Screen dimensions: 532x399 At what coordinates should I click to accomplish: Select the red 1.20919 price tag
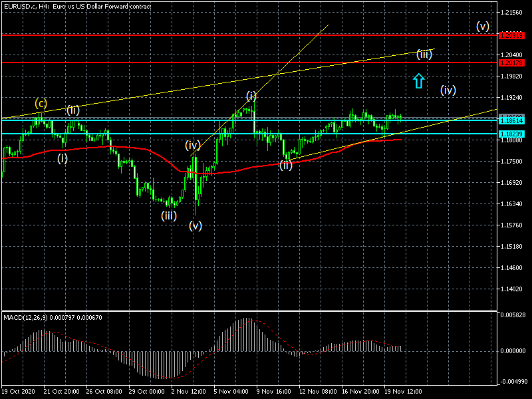(511, 35)
